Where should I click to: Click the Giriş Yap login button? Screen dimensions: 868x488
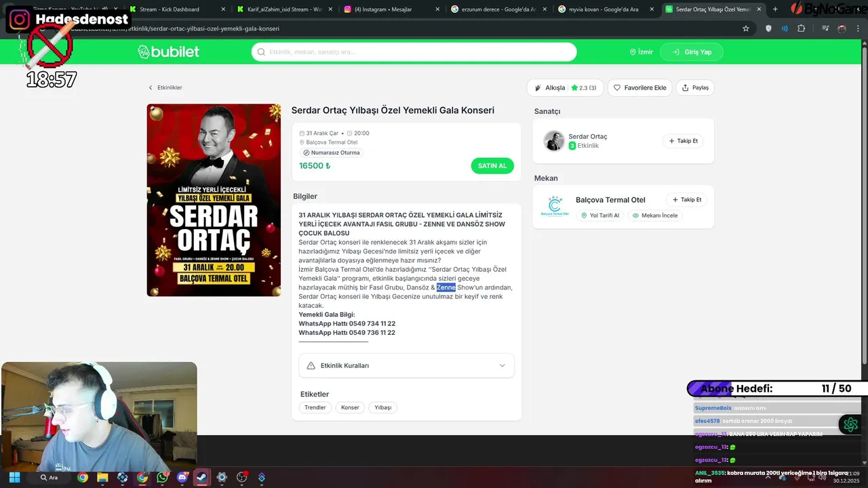pos(692,52)
